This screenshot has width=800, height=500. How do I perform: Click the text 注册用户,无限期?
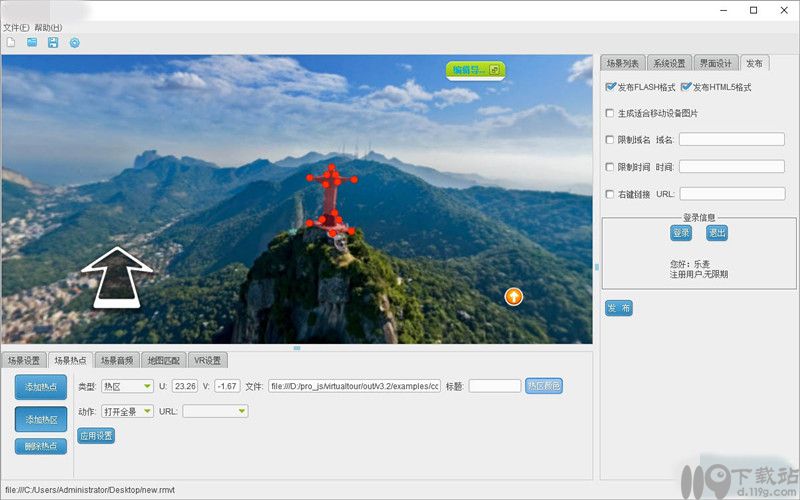(699, 274)
